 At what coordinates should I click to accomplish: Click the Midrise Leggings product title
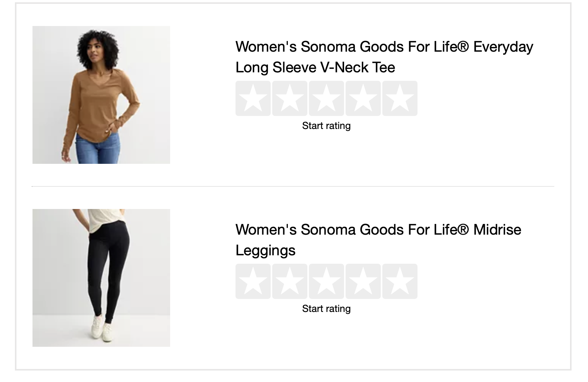click(x=378, y=230)
